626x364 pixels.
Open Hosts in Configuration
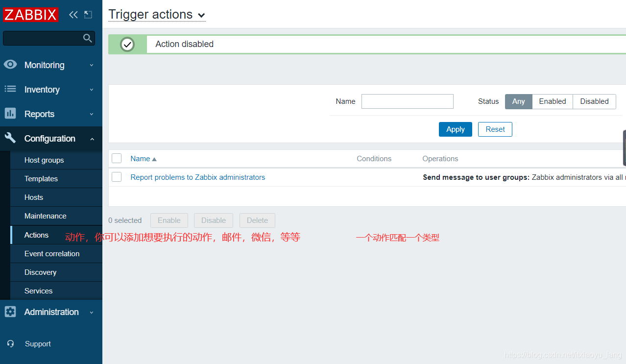[56, 197]
